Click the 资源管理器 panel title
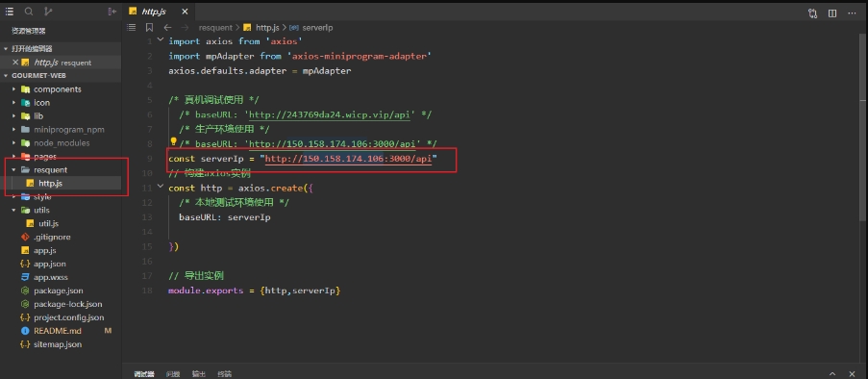 pos(29,32)
